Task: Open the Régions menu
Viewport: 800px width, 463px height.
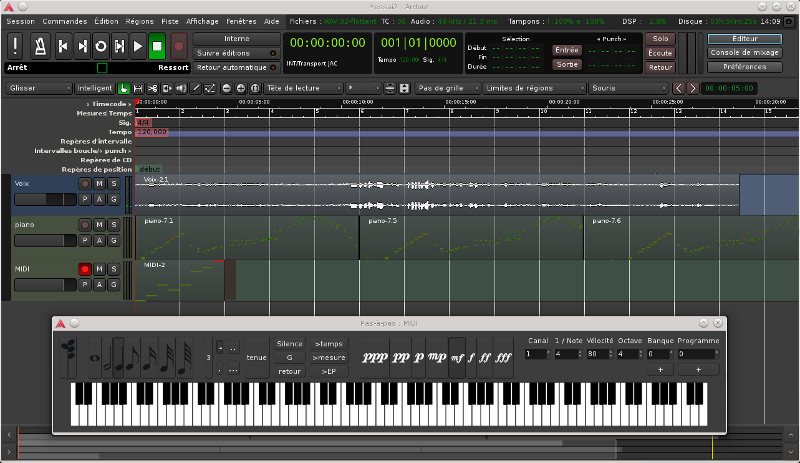Action: pos(138,20)
